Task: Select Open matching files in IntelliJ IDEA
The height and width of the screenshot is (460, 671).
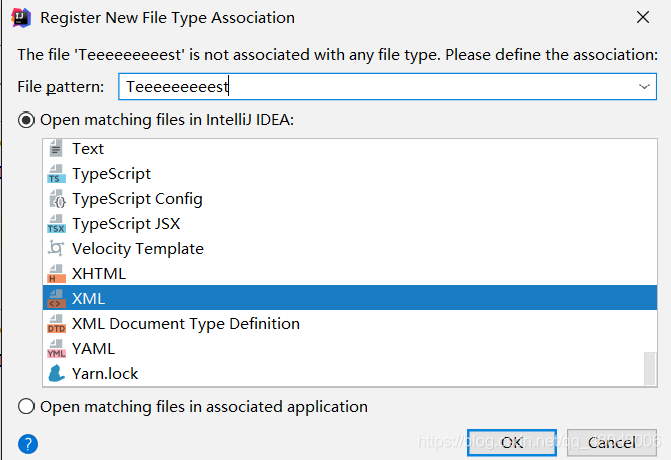Action: click(156, 120)
